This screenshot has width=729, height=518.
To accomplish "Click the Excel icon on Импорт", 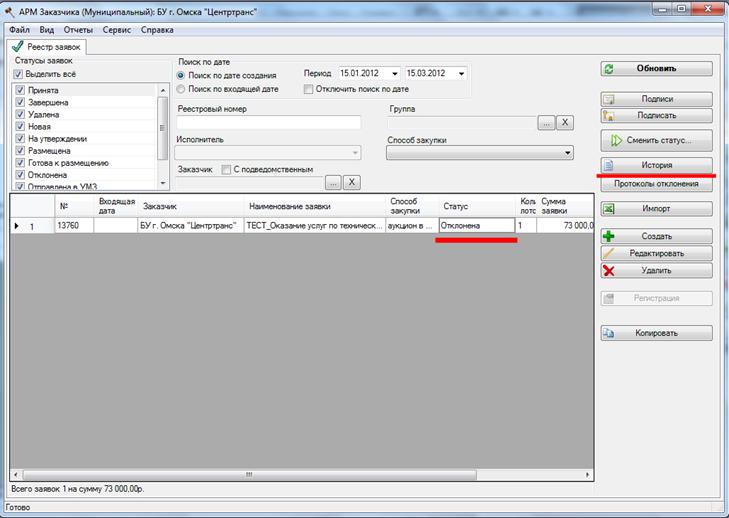I will 609,209.
